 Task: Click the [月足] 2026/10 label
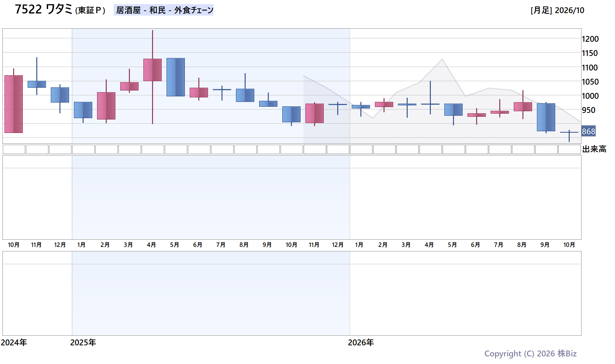pyautogui.click(x=557, y=10)
